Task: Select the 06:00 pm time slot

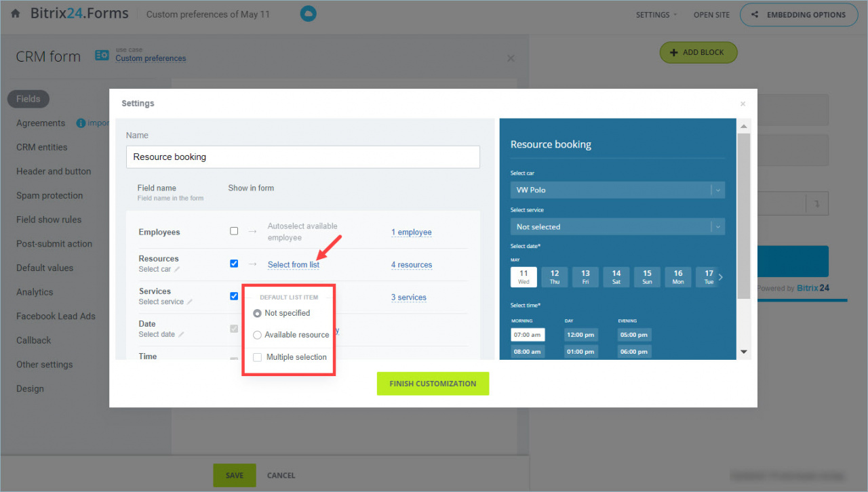Action: (x=635, y=352)
